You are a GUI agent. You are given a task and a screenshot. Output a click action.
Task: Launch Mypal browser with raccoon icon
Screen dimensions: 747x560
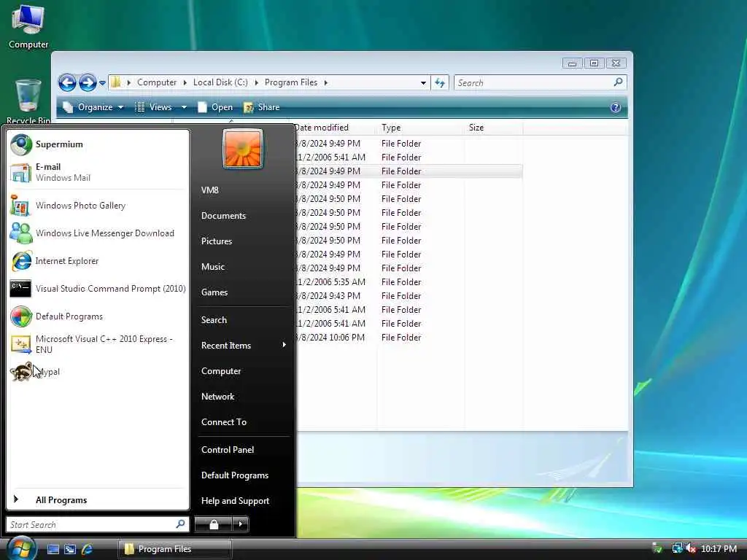coord(98,371)
